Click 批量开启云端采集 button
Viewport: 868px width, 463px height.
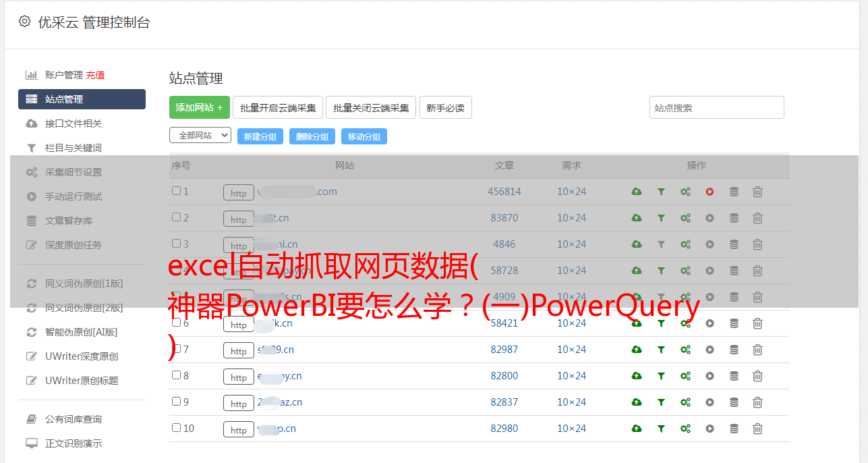click(x=278, y=107)
